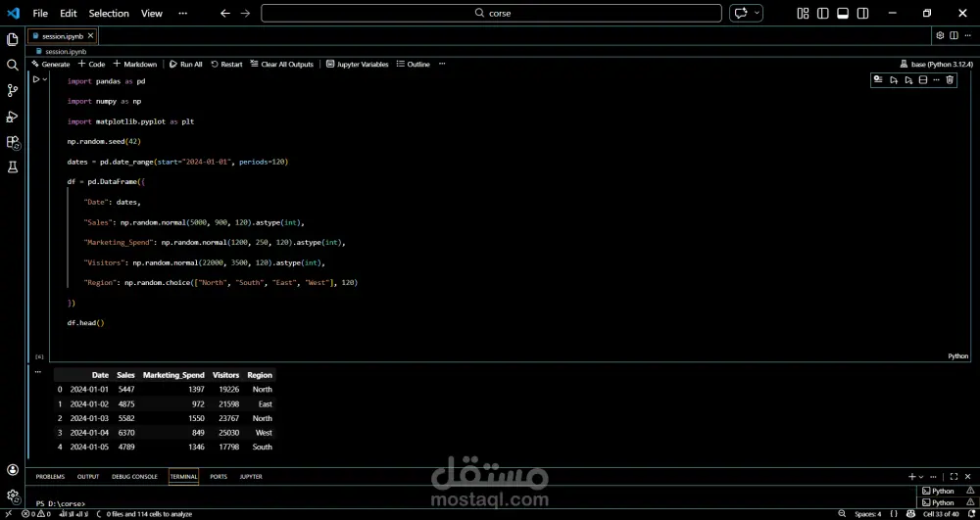Open cell toolbar more actions ellipsis
This screenshot has height=520, width=980.
coord(936,79)
